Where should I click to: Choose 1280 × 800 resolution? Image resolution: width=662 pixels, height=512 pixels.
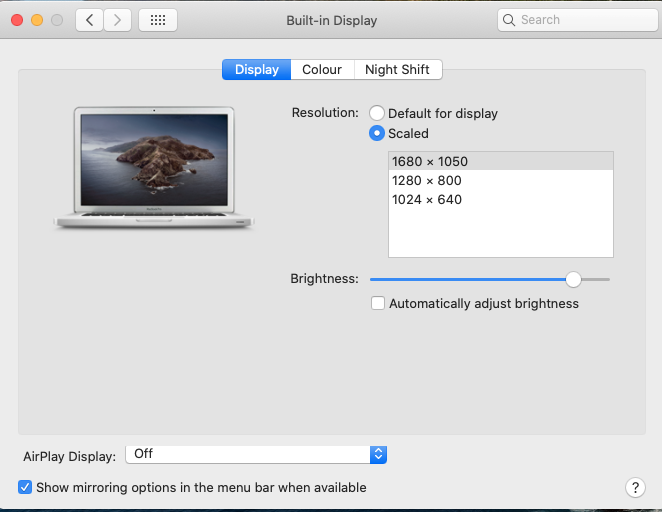[x=501, y=180]
